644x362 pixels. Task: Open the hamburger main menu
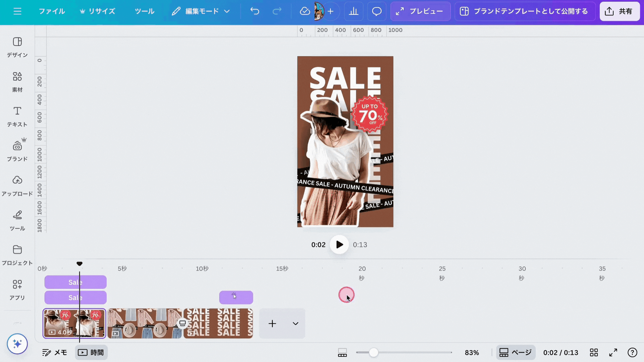[17, 11]
